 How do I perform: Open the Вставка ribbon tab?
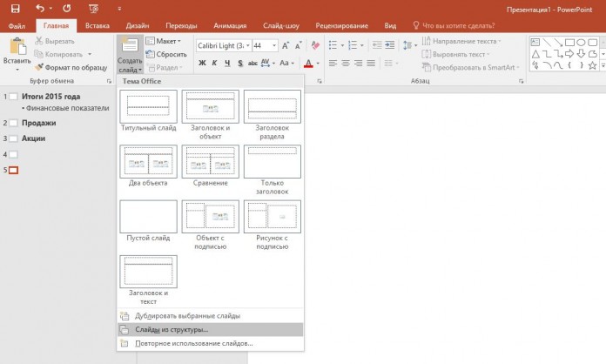[x=98, y=25]
